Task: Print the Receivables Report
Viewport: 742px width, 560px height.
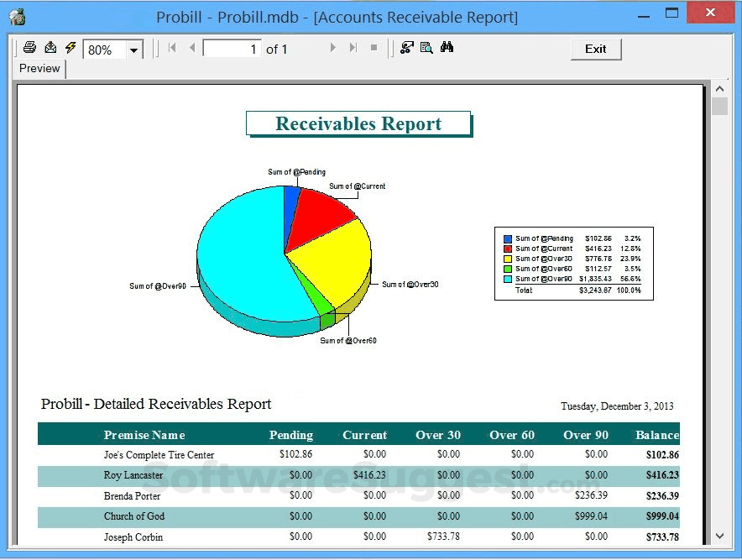Action: 31,48
